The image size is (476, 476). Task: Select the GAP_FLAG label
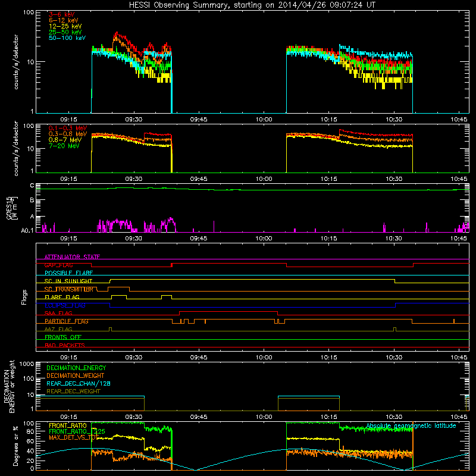pos(58,265)
